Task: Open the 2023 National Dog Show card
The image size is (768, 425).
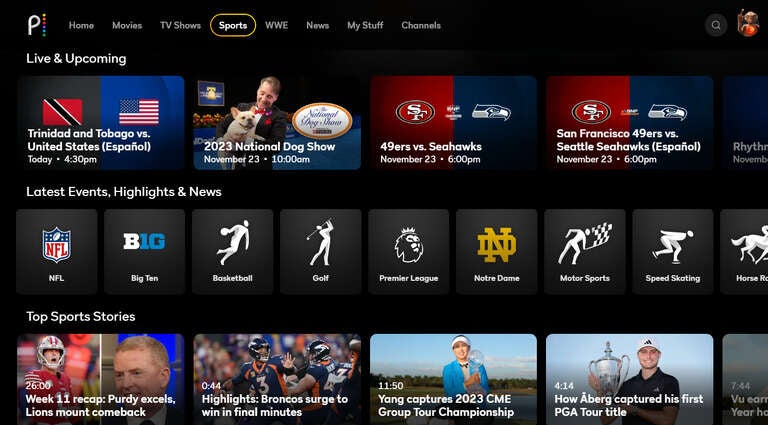Action: 277,122
